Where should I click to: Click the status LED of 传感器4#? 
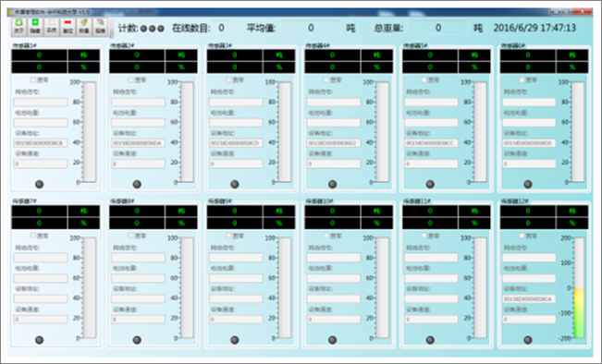pyautogui.click(x=333, y=184)
